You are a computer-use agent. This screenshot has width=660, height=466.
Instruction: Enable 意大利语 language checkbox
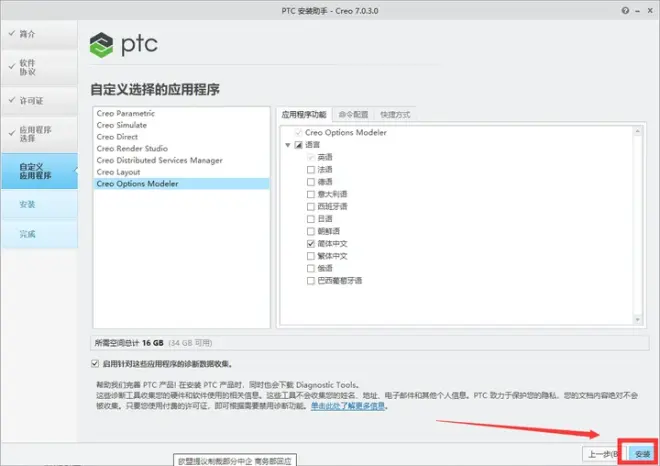coord(311,194)
